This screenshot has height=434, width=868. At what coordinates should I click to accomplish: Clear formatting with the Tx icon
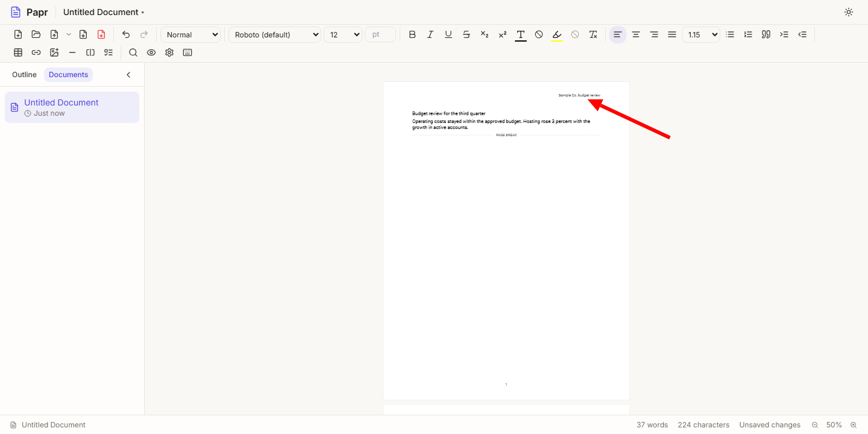(593, 34)
